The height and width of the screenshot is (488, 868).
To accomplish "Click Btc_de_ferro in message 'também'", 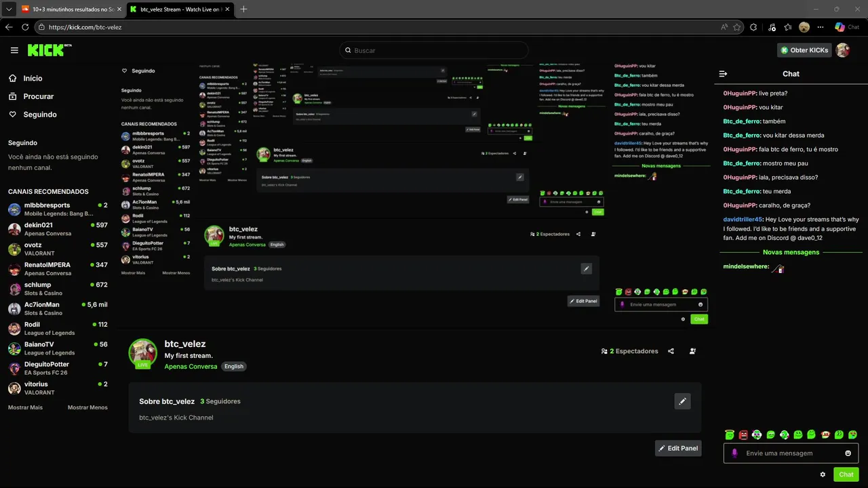I will (x=741, y=121).
